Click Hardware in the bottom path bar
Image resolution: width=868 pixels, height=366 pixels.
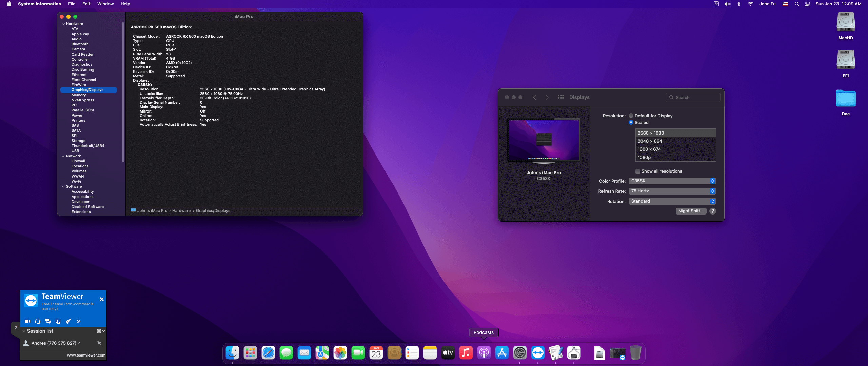click(x=181, y=211)
